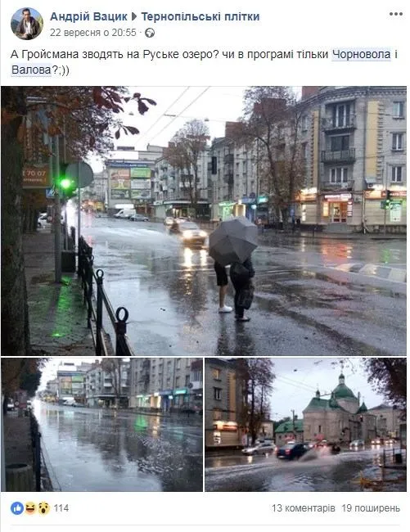Click the green traffic light in the photo
The image size is (410, 532).
[x=66, y=184]
